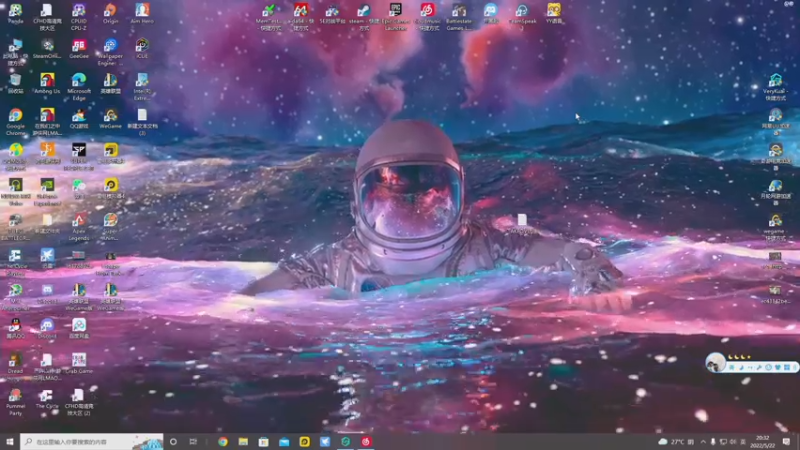Open the notification center icon

(786, 441)
